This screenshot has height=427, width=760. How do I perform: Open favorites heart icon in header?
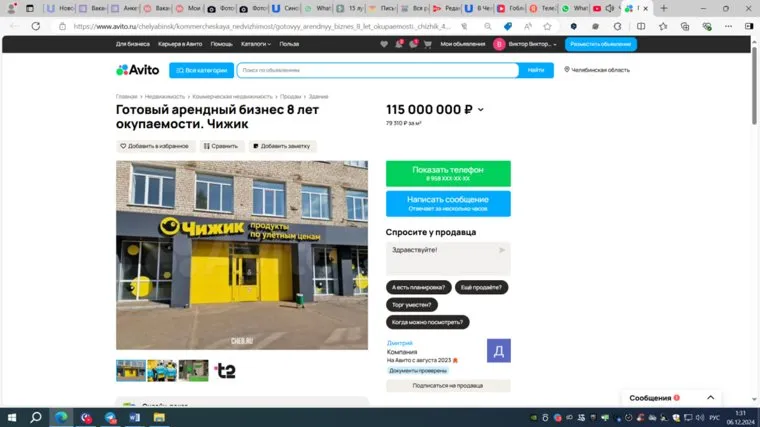[x=385, y=44]
